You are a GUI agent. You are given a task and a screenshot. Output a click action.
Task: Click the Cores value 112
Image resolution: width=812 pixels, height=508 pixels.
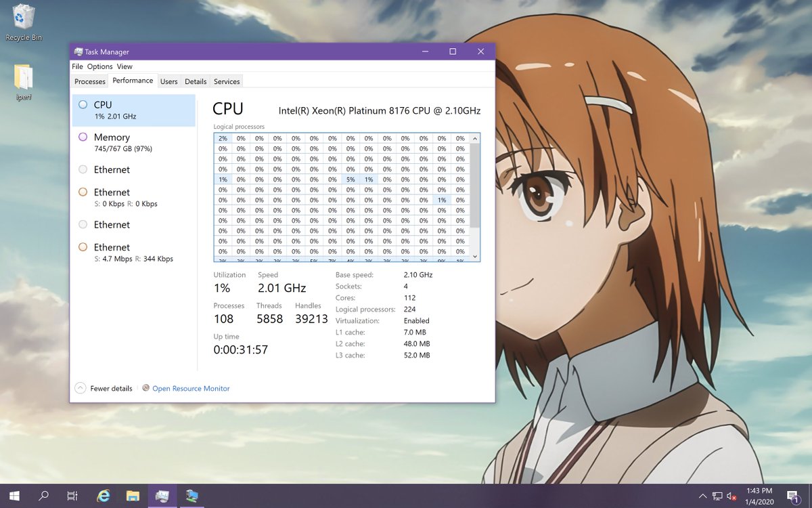[x=409, y=298]
